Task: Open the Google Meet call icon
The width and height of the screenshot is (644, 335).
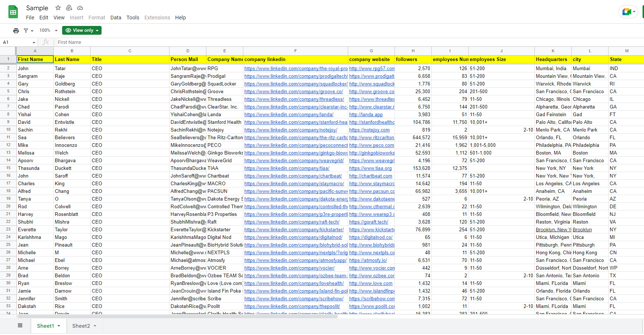Action: click(x=626, y=12)
